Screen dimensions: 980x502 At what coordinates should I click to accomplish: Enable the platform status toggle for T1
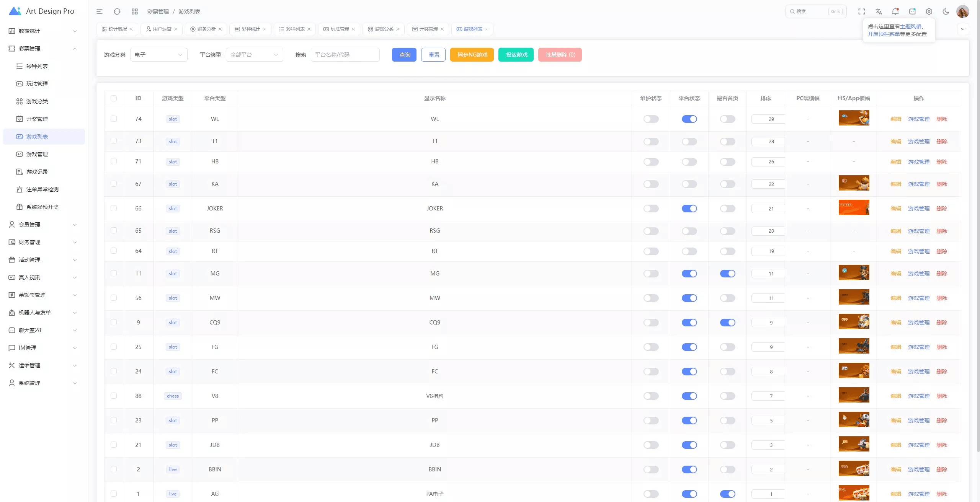pyautogui.click(x=689, y=142)
